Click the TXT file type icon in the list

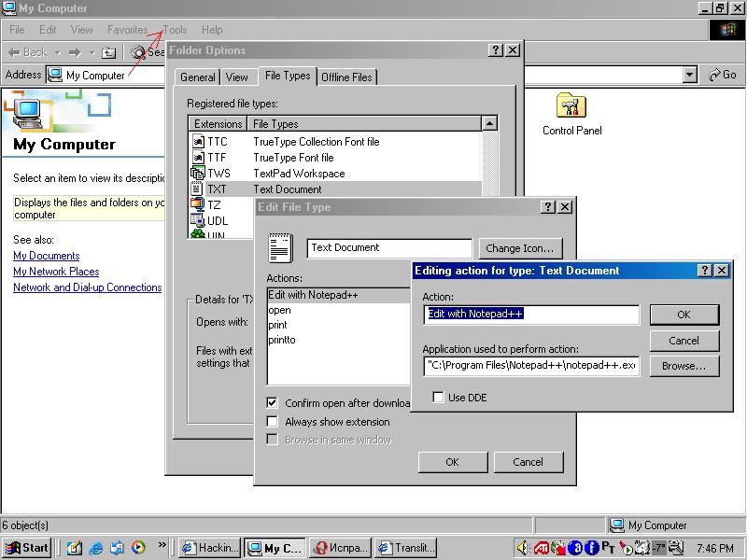point(197,189)
